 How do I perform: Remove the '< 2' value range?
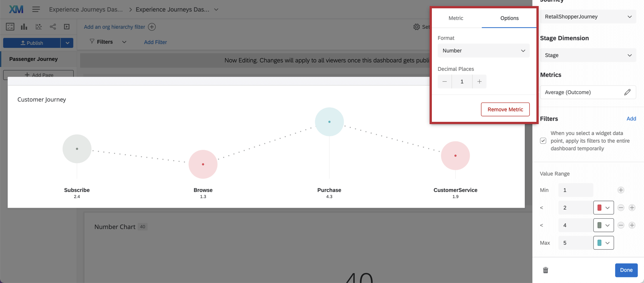(x=621, y=208)
